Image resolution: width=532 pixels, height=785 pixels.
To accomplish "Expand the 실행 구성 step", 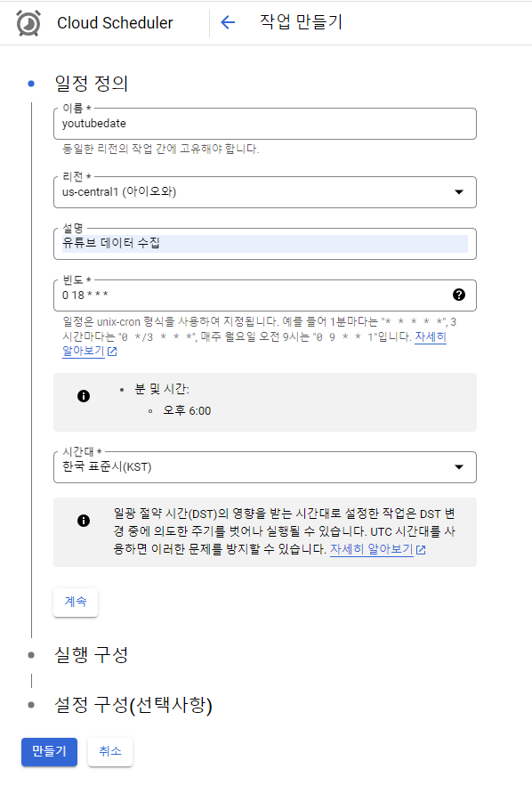I will click(91, 654).
